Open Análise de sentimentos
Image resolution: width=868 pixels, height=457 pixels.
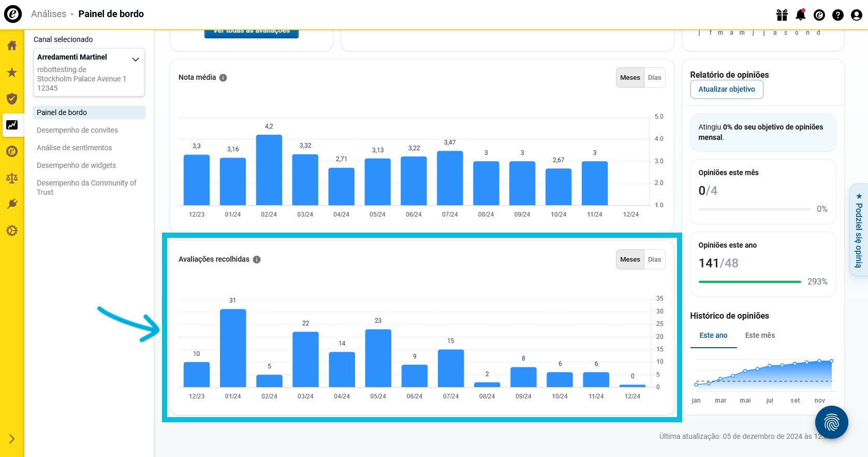[x=74, y=148]
